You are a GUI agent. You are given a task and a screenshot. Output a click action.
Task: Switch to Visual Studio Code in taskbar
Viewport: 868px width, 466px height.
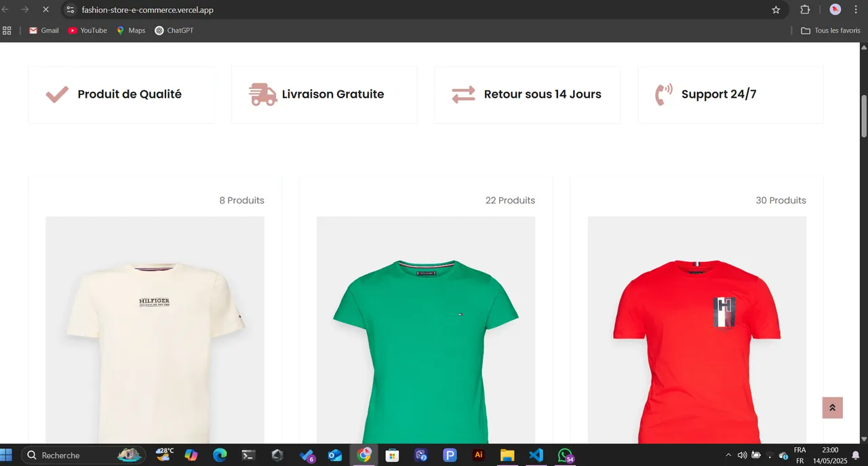point(536,455)
